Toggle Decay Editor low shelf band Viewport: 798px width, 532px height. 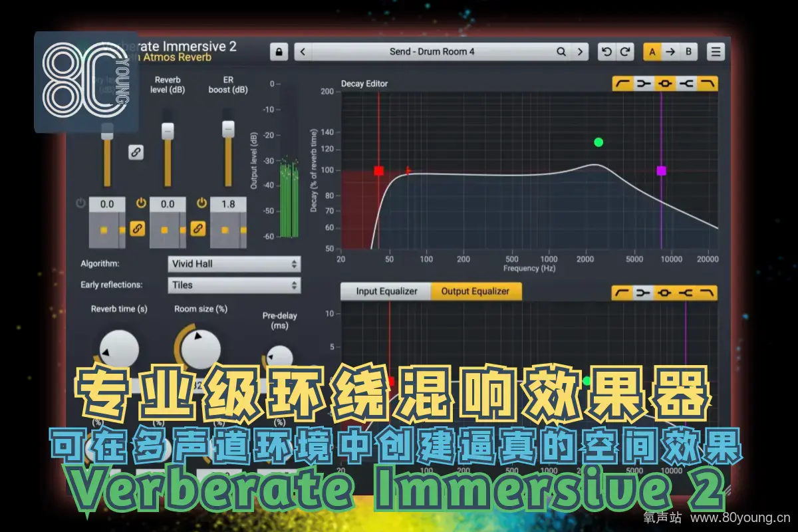tap(622, 83)
